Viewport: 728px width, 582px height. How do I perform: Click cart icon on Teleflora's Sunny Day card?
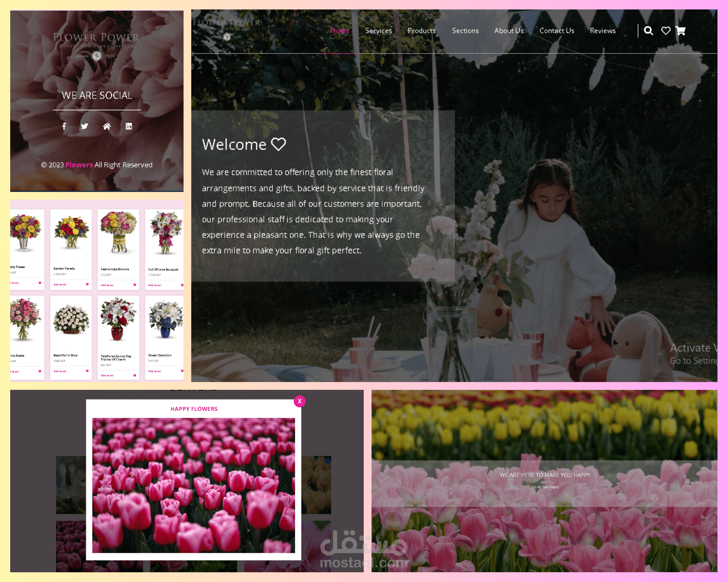click(x=135, y=375)
